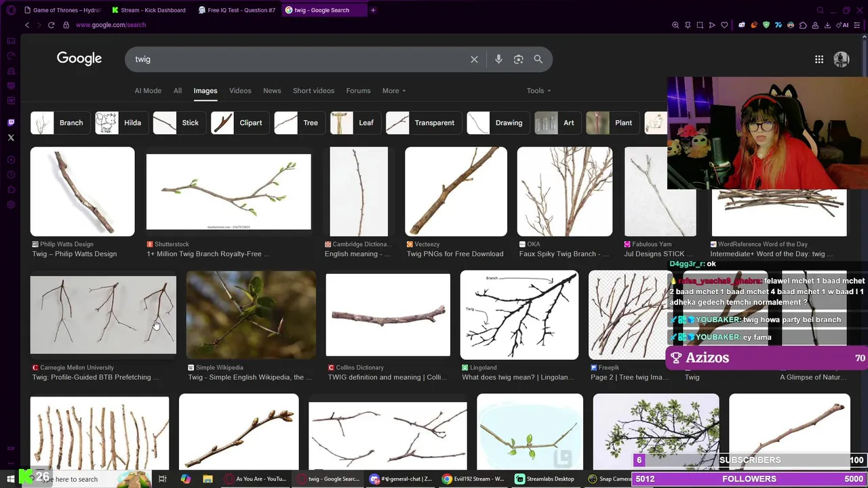Screen dimensions: 868x488
Task: Switch to the Short videos tab
Action: pos(313,91)
